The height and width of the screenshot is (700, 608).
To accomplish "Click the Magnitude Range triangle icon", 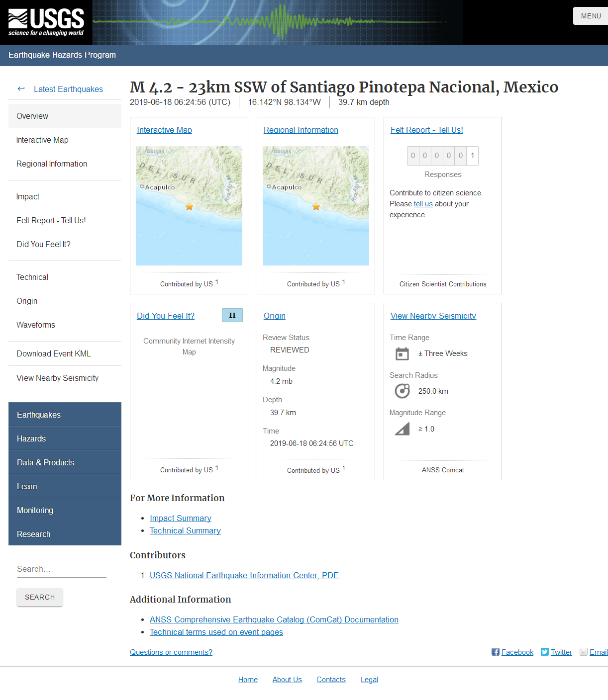I will tap(402, 429).
